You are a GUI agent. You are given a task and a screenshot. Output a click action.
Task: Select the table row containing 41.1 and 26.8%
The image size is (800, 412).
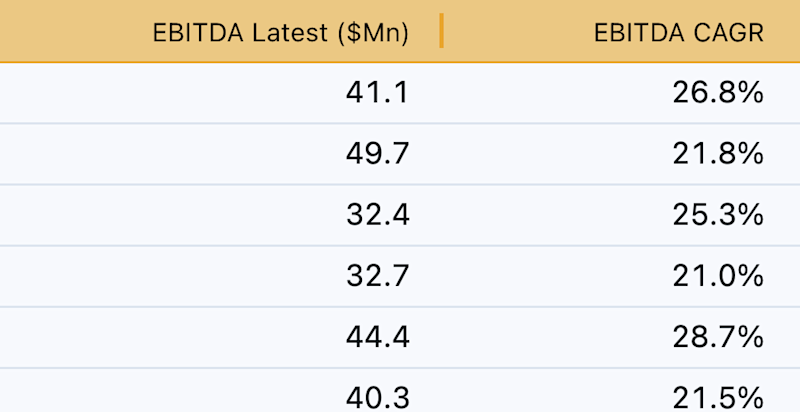tap(400, 93)
